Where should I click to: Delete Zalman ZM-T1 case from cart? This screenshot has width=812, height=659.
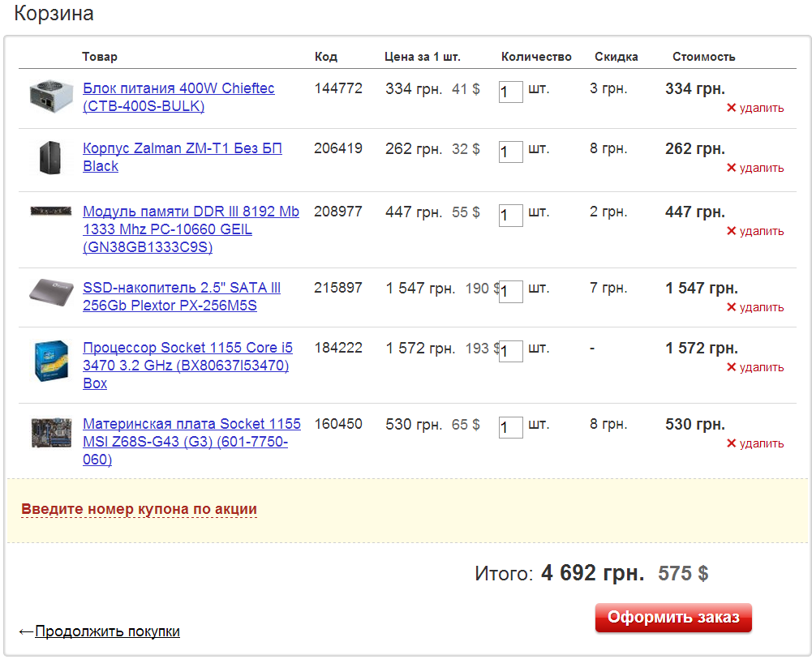[755, 168]
